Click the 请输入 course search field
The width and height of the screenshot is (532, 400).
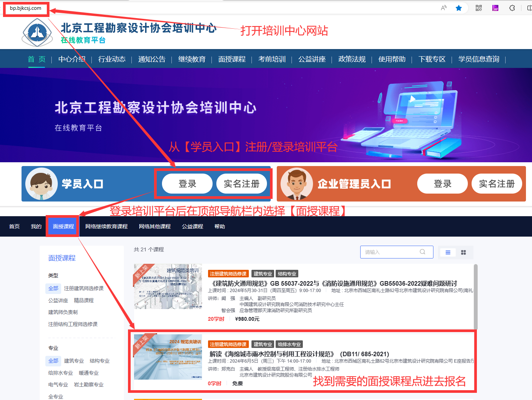click(x=389, y=252)
